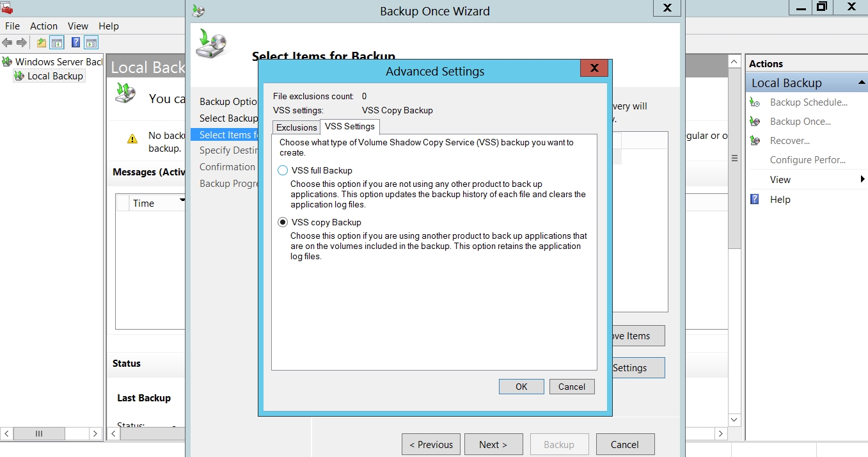Switch to the Exclusions tab
This screenshot has width=868, height=457.
click(x=296, y=127)
